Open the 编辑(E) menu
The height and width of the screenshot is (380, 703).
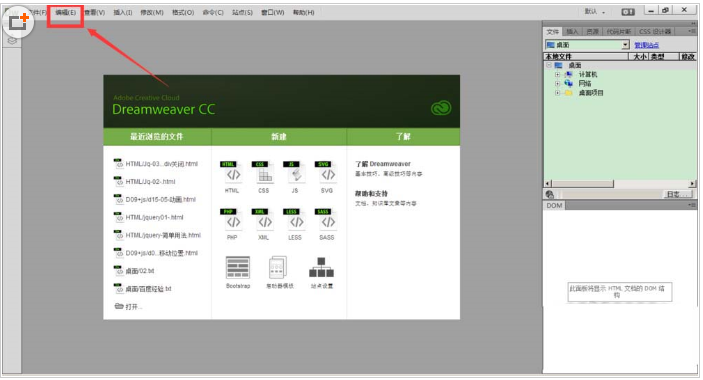click(x=65, y=13)
